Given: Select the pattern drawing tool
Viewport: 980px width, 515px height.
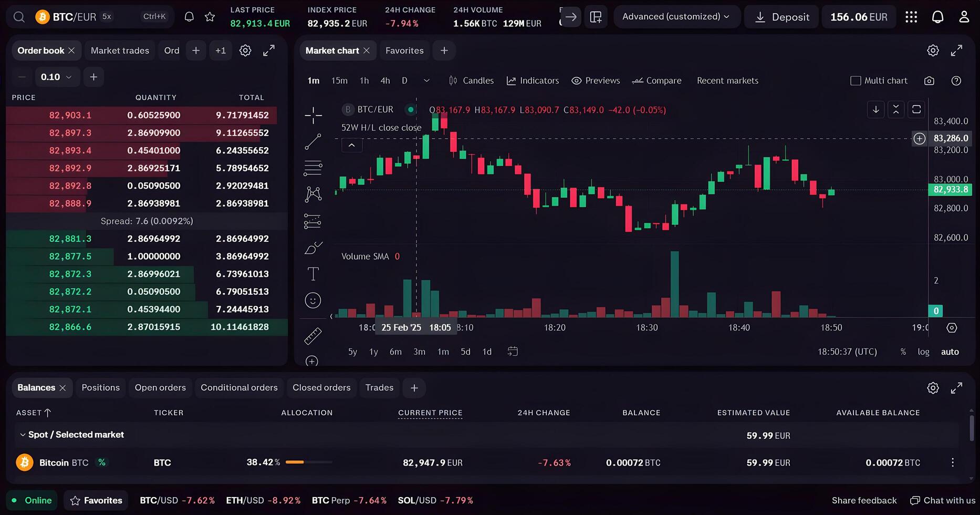Looking at the screenshot, I should pyautogui.click(x=313, y=194).
